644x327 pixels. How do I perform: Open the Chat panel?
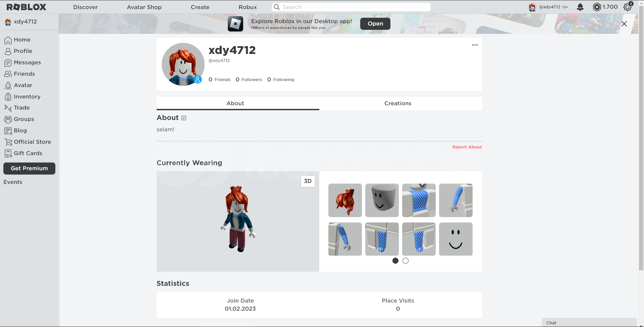coord(589,323)
